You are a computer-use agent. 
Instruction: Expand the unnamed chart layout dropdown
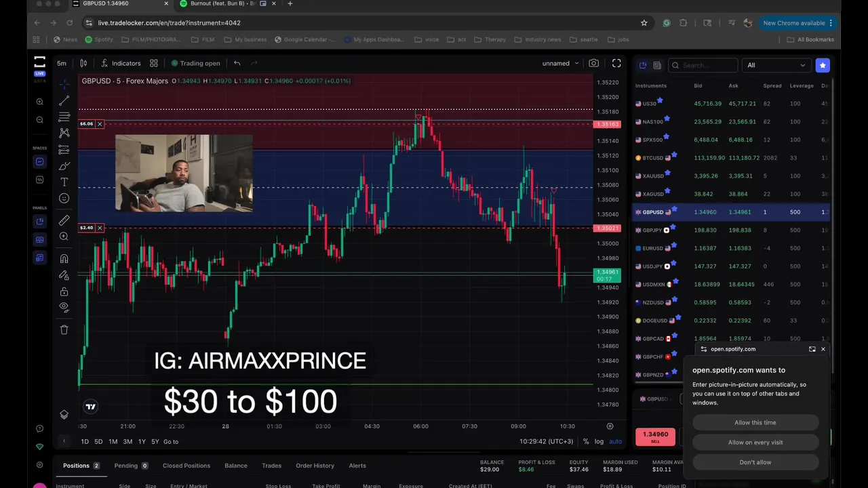(x=560, y=63)
